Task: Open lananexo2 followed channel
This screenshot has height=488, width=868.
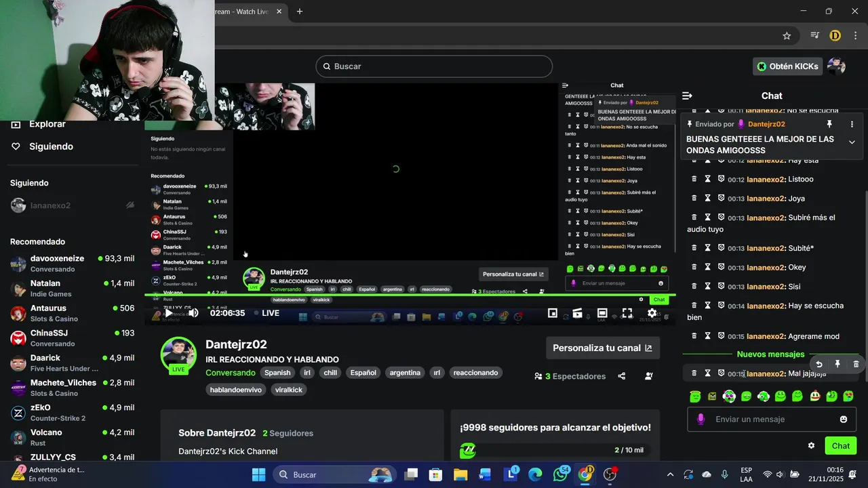Action: pos(72,205)
